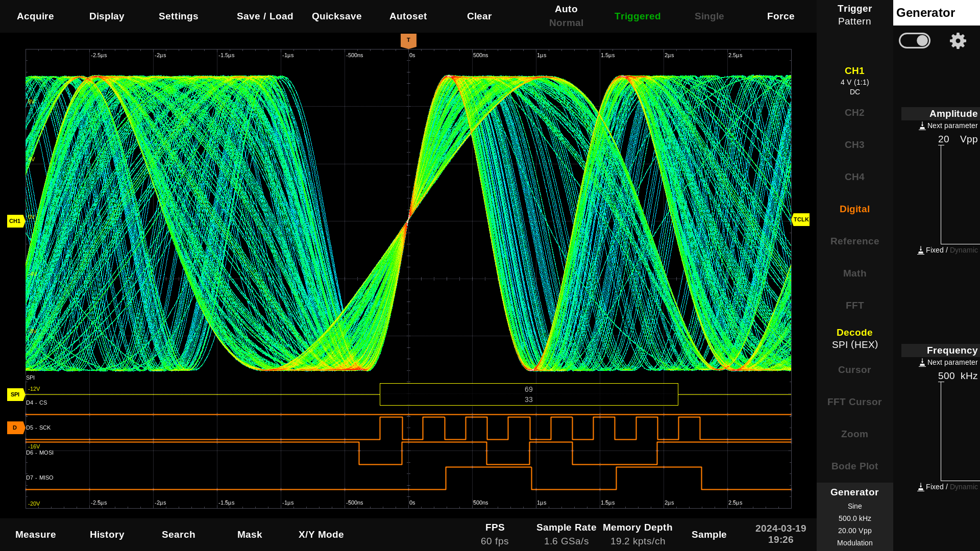Select the D7 - MISO digital line label
The width and height of the screenshot is (980, 551).
coord(40,478)
